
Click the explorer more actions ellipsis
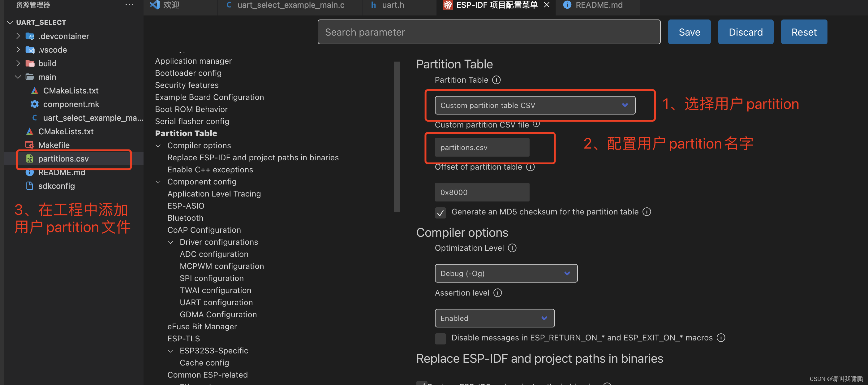[129, 5]
